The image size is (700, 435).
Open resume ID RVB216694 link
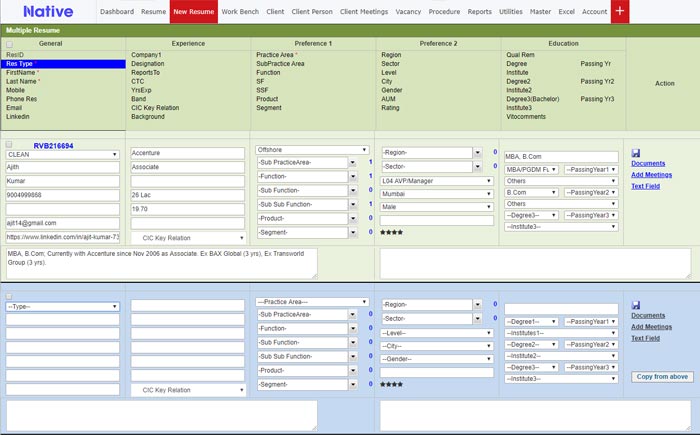53,146
